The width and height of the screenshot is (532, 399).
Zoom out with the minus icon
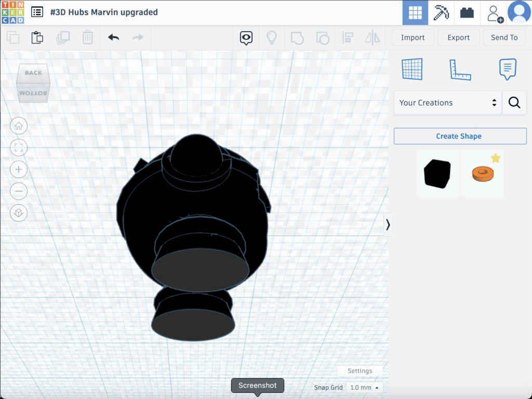coord(19,191)
